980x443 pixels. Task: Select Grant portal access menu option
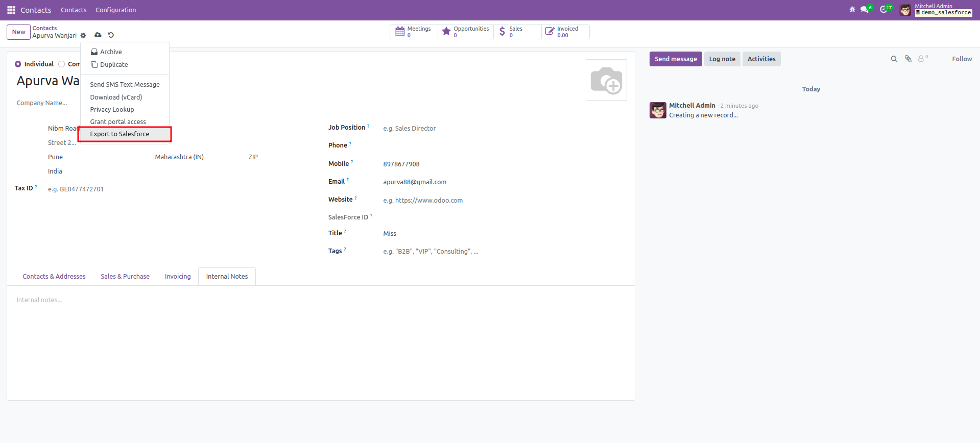pyautogui.click(x=125, y=122)
